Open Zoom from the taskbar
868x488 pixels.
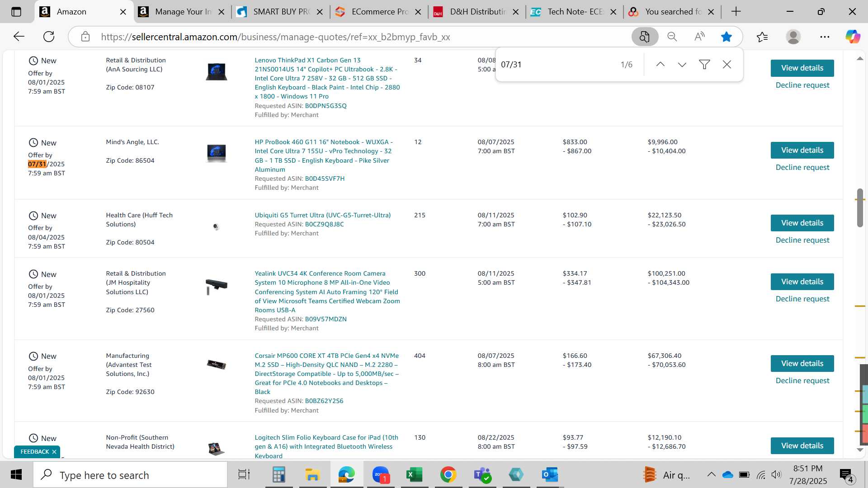tap(381, 475)
